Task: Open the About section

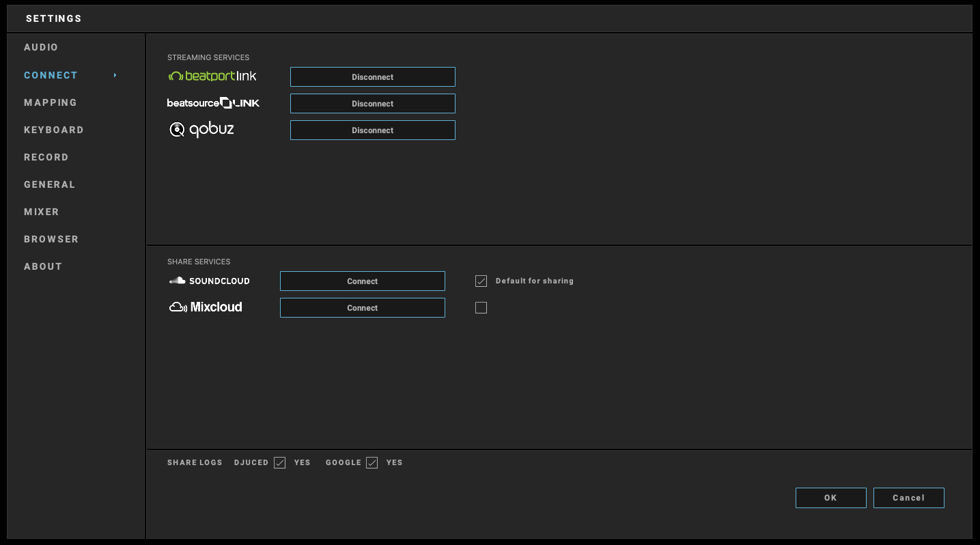Action: (x=43, y=266)
